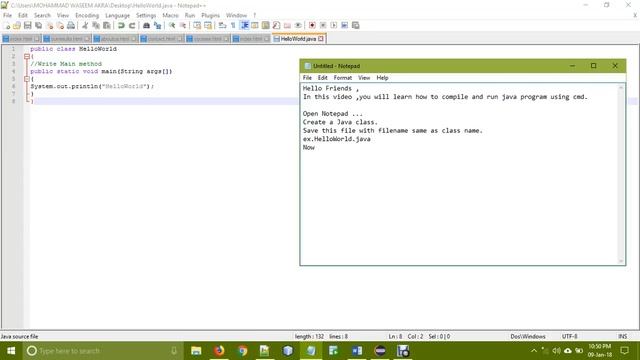The width and height of the screenshot is (640, 360).
Task: Click the Paste toolbar icon
Action: point(107,25)
